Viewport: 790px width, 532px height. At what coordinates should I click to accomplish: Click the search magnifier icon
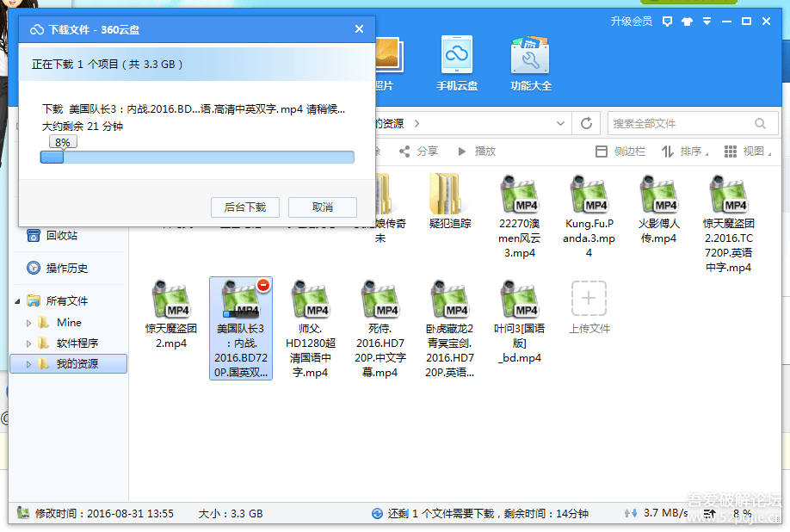coord(760,123)
